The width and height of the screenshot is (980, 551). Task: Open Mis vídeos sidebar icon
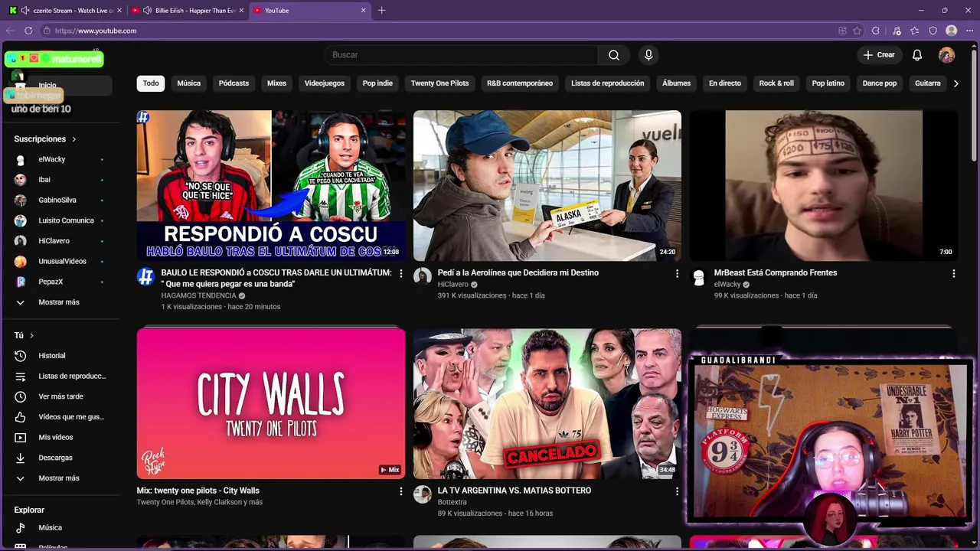[21, 438]
